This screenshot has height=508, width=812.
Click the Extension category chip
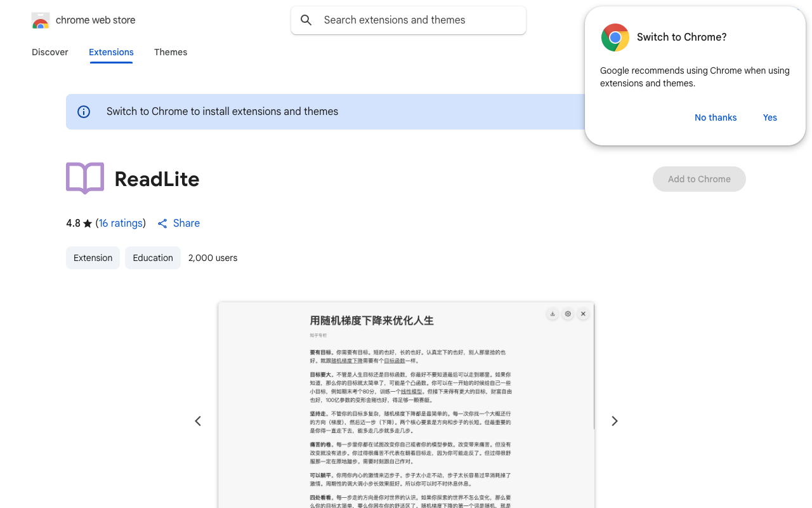point(93,258)
